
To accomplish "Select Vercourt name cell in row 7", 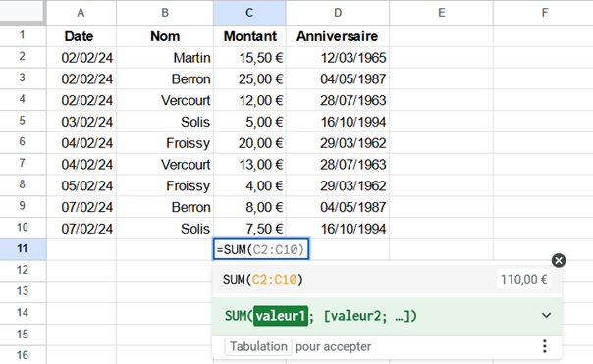I will coord(165,165).
